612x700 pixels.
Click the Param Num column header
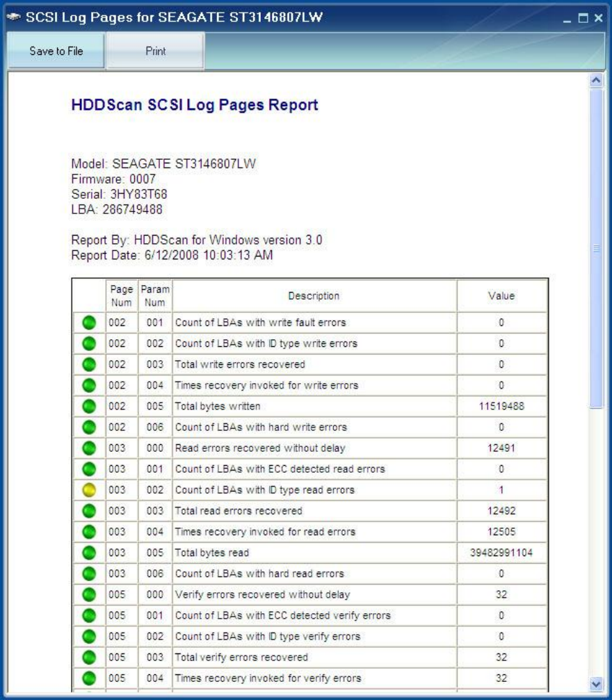tap(155, 296)
